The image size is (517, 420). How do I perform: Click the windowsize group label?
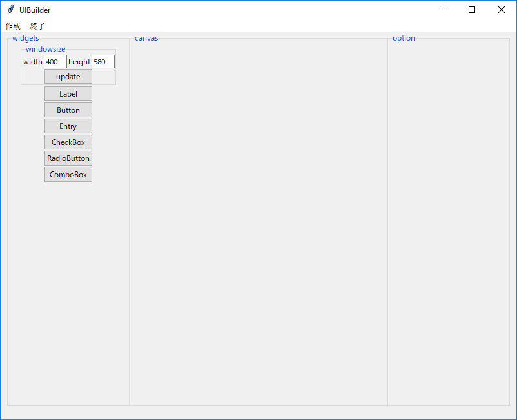45,49
